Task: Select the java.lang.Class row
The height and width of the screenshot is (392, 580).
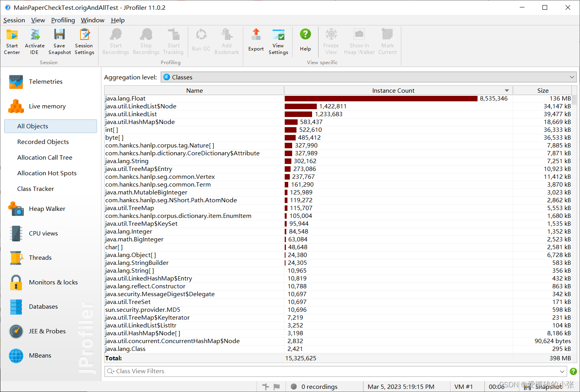Action: click(x=338, y=349)
